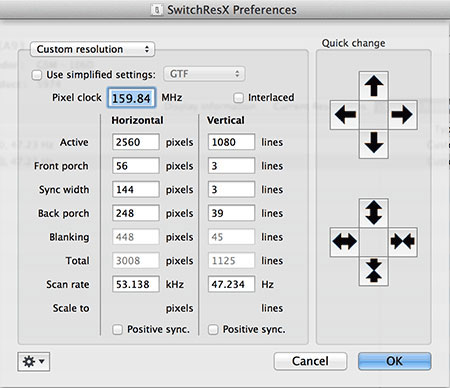The image size is (450, 388).
Task: Enable vertical Positive sync. checkbox
Action: coord(213,330)
